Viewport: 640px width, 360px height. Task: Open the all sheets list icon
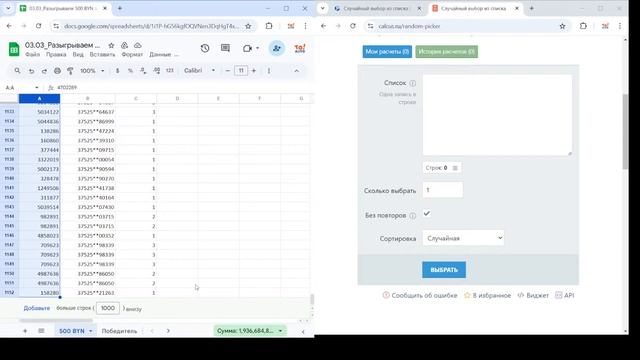(x=41, y=331)
